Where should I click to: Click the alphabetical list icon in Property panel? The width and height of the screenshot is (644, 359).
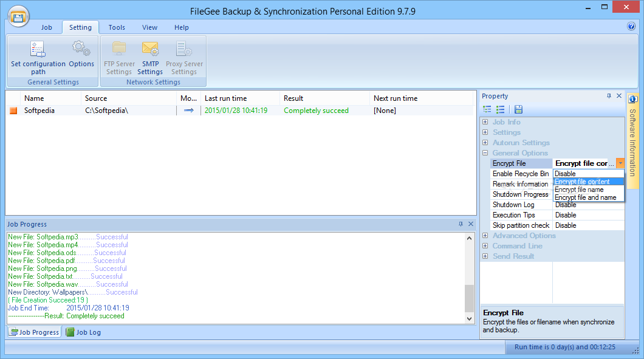(x=500, y=109)
